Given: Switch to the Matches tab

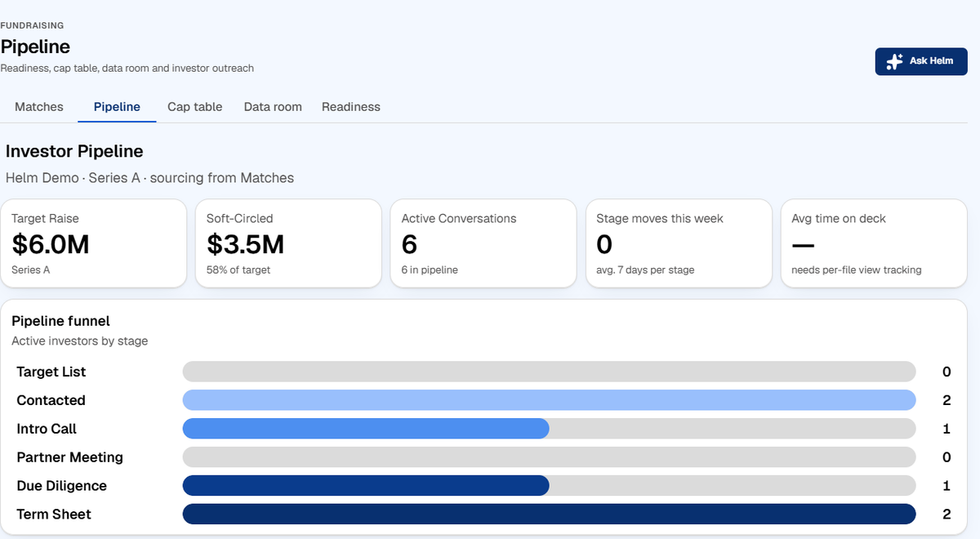Looking at the screenshot, I should 39,107.
